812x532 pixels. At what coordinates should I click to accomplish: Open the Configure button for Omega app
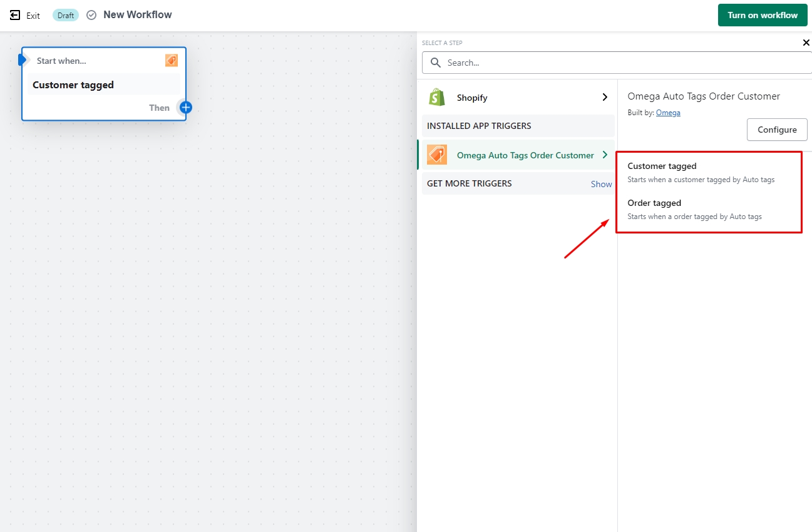click(x=777, y=130)
